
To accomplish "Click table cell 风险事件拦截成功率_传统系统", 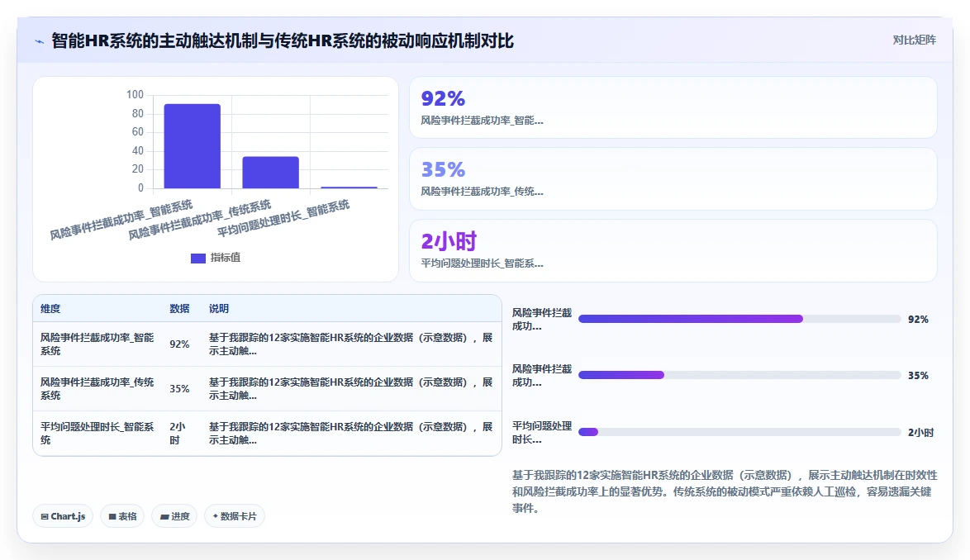I will coord(97,389).
